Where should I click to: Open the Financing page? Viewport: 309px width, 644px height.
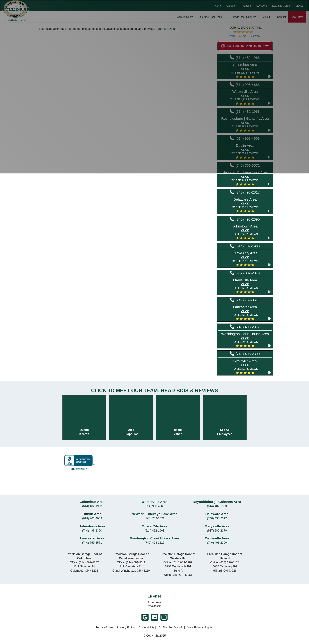pyautogui.click(x=246, y=6)
